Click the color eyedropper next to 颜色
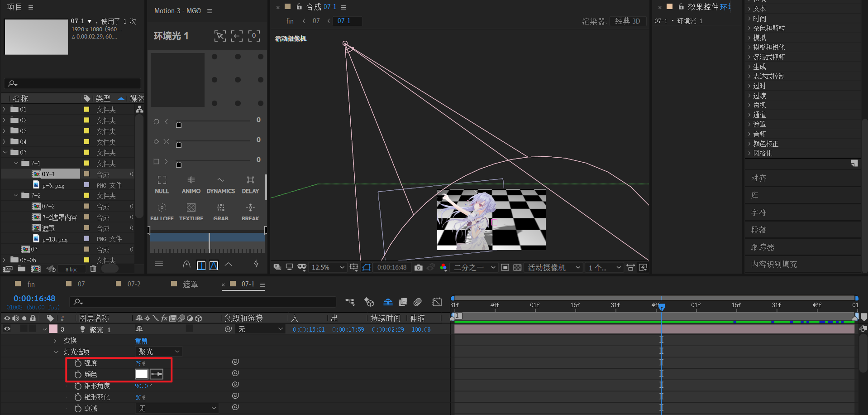The image size is (868, 415). [x=157, y=374]
